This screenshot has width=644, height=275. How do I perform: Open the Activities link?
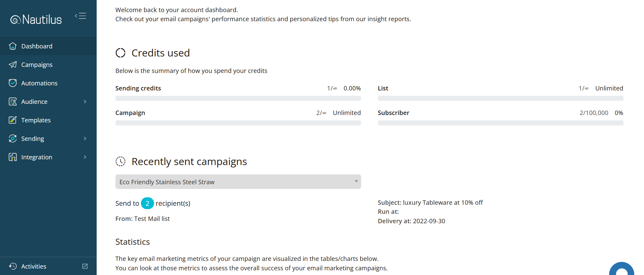coord(34,266)
